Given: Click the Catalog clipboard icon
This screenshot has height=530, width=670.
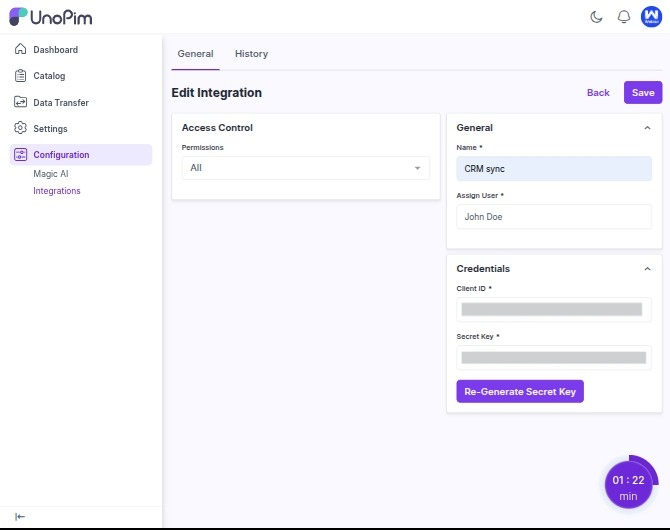Looking at the screenshot, I should (x=21, y=75).
